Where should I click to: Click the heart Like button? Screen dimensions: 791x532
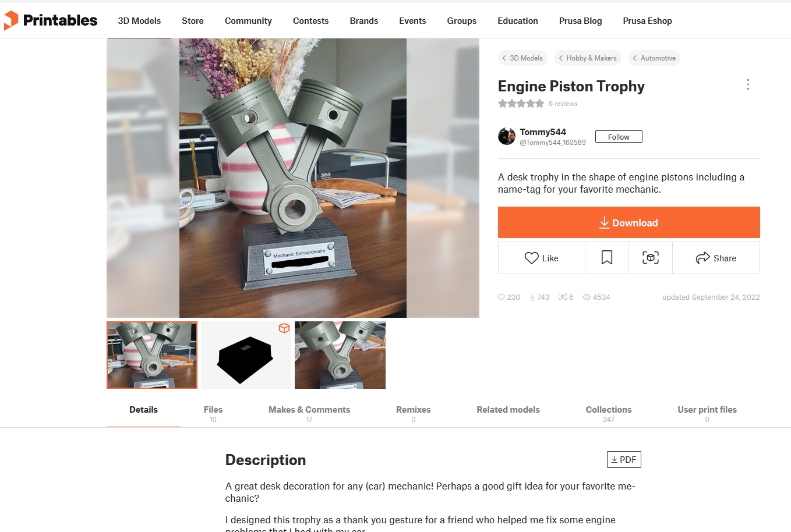point(542,258)
